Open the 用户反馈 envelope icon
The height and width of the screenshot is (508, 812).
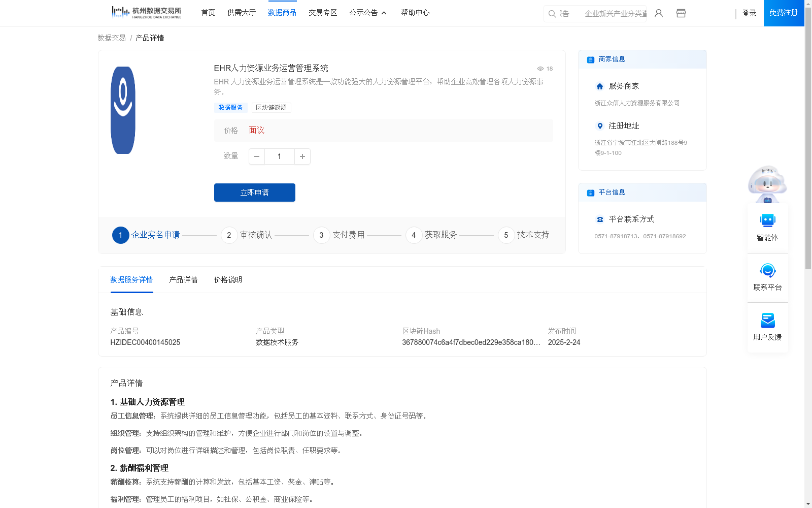pyautogui.click(x=767, y=321)
